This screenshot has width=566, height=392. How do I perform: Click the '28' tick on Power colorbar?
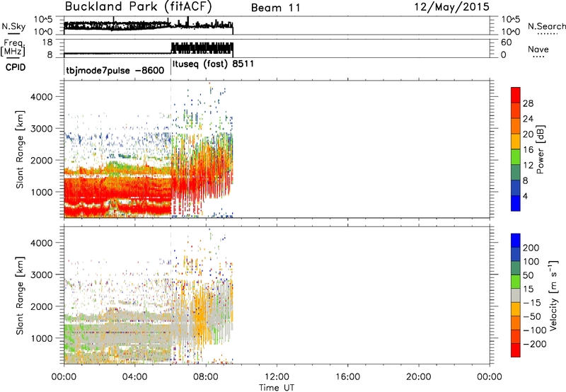click(528, 103)
